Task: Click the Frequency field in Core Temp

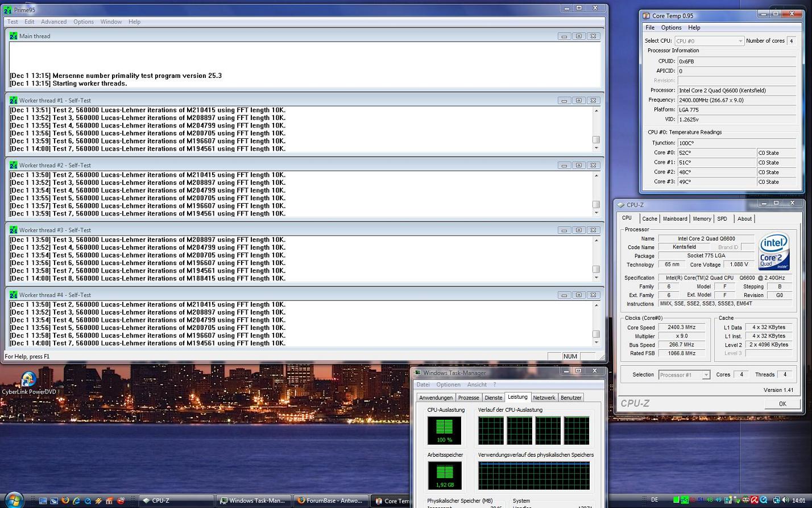Action: click(x=736, y=100)
